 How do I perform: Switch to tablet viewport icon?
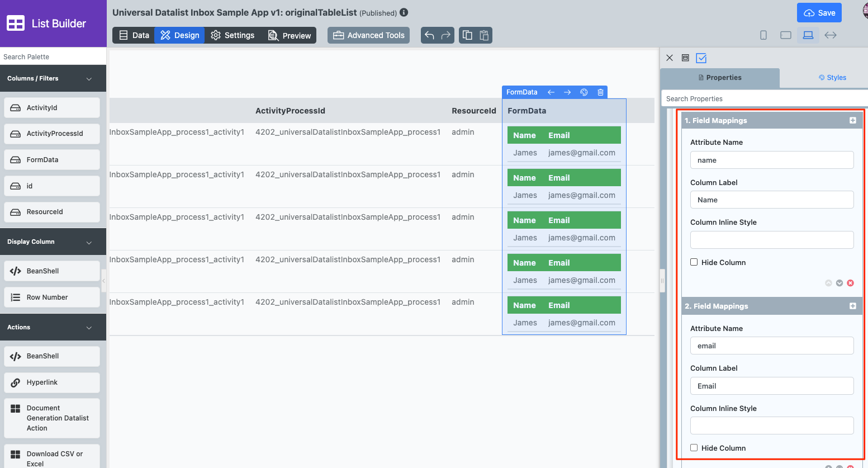pyautogui.click(x=786, y=35)
